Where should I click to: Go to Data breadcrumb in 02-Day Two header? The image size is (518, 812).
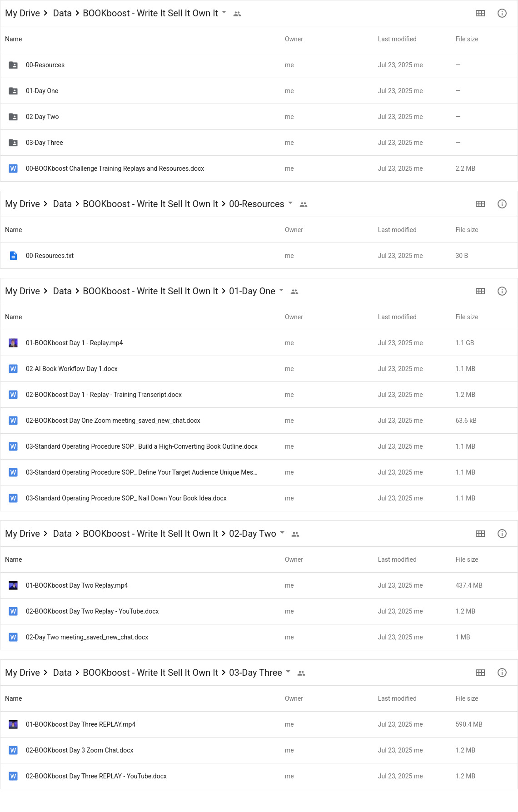point(62,534)
